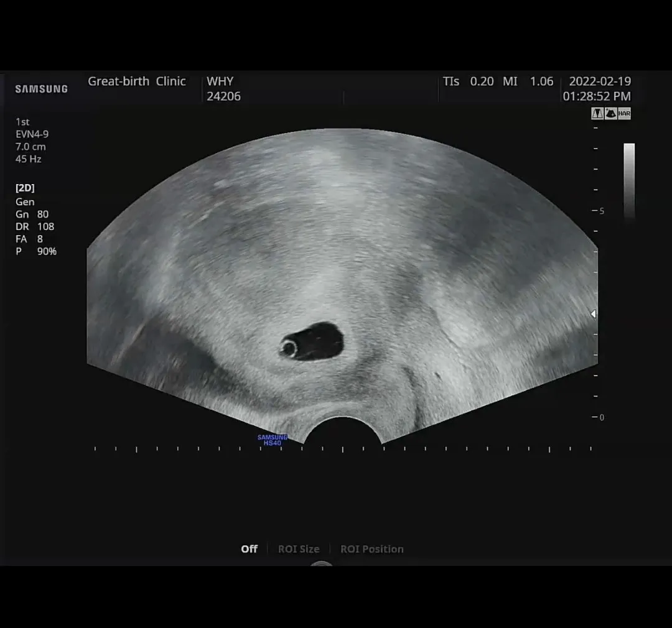Click the Samsung logo

point(42,89)
